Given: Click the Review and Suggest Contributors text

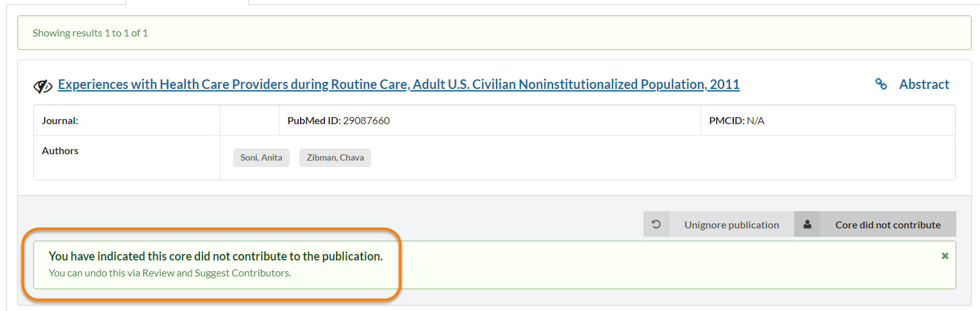Looking at the screenshot, I should tap(215, 273).
